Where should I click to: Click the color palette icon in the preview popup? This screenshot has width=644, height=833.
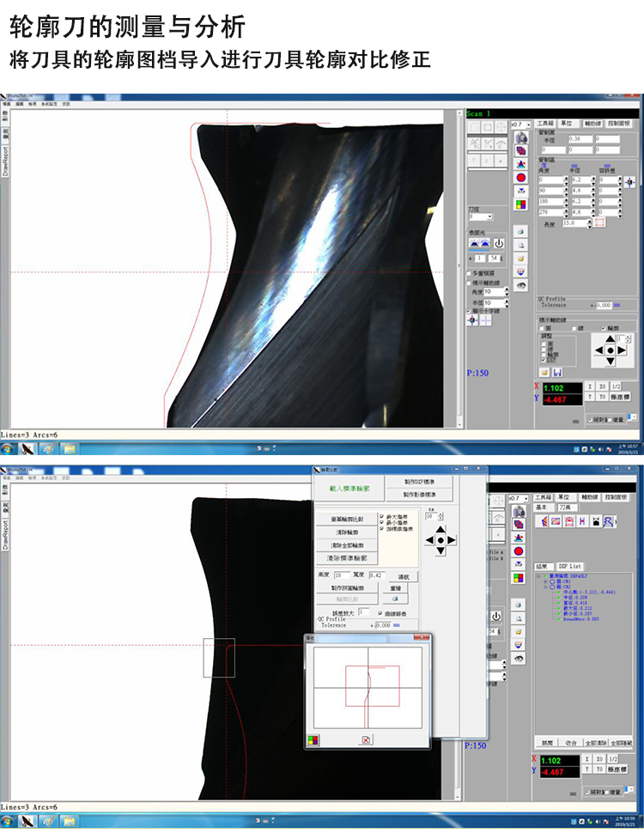pyautogui.click(x=313, y=739)
